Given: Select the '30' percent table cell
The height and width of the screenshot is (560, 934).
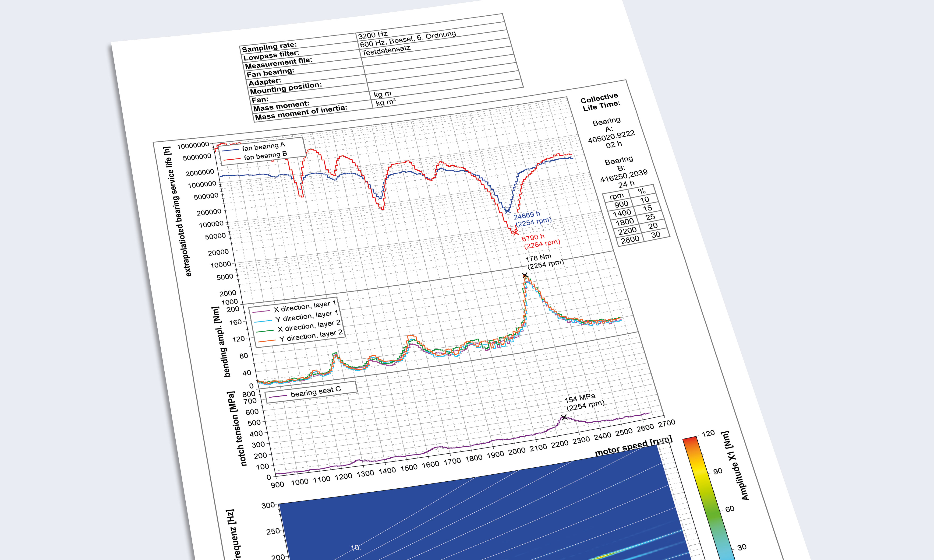Looking at the screenshot, I should tap(656, 235).
